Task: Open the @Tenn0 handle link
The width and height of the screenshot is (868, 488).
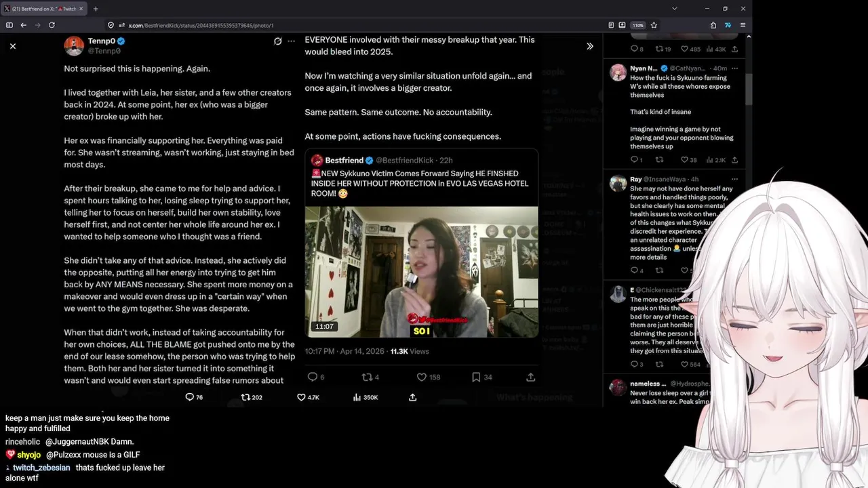Action: [104, 51]
